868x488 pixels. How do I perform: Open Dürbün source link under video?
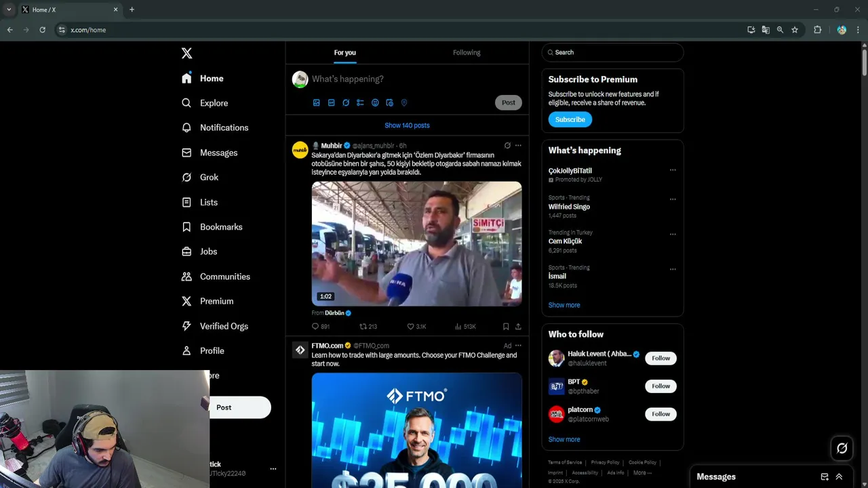point(338,313)
